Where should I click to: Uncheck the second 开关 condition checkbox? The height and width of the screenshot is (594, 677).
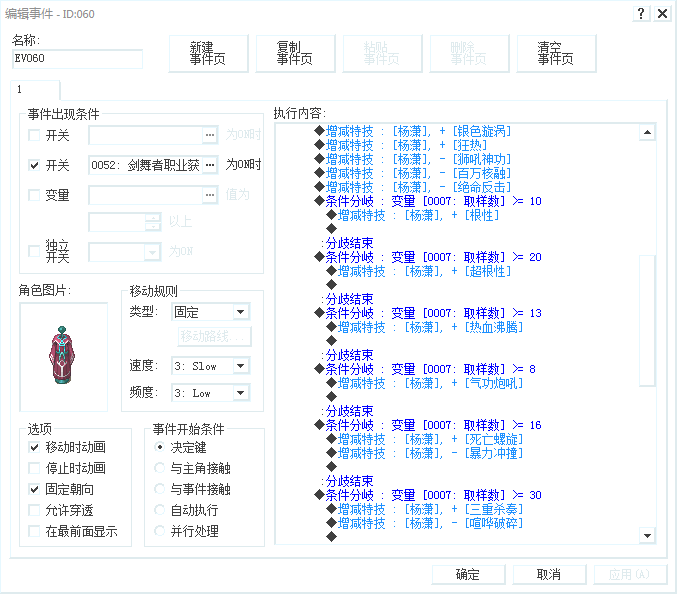click(34, 165)
